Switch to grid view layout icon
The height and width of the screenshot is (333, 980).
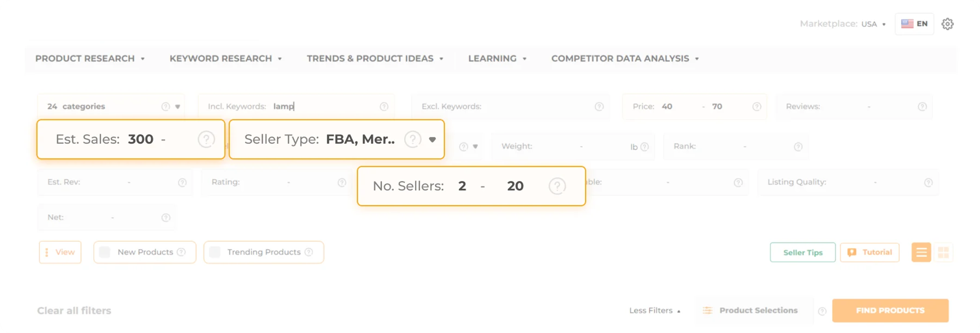943,253
